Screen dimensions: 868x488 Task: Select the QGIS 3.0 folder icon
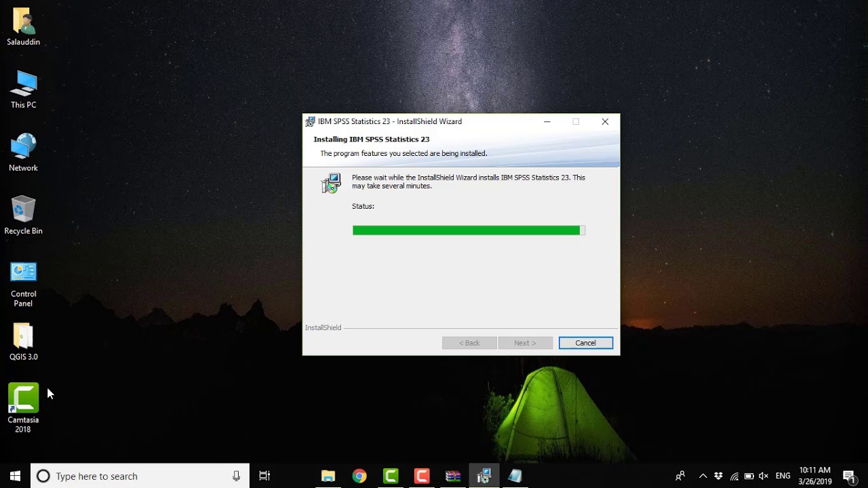click(23, 342)
